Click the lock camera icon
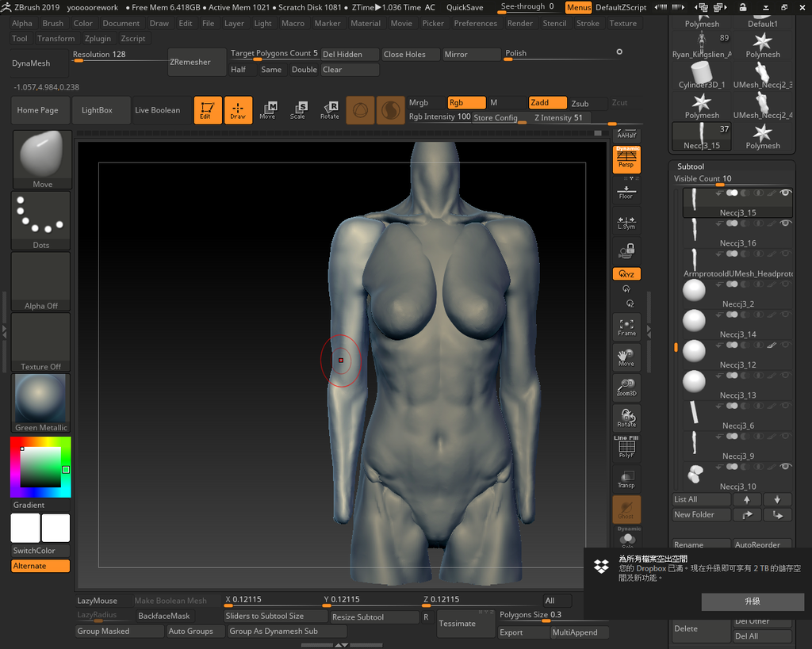 [x=626, y=251]
